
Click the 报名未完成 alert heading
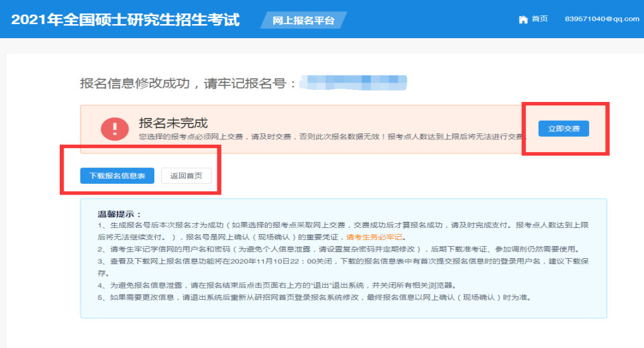173,123
